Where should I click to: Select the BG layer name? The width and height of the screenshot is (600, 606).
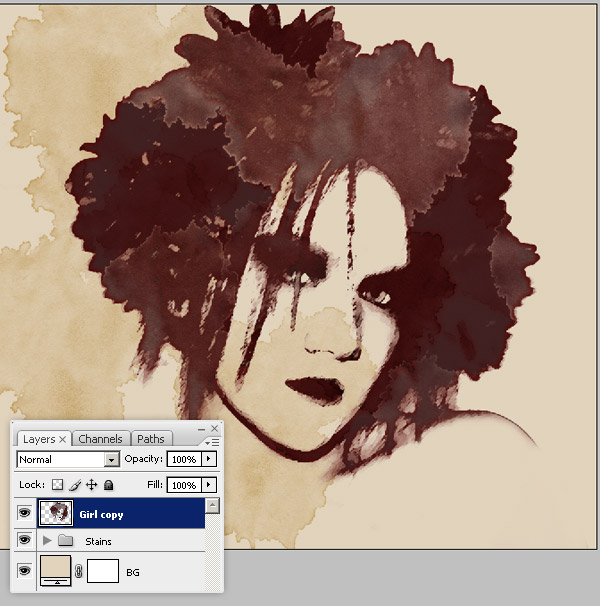(133, 572)
